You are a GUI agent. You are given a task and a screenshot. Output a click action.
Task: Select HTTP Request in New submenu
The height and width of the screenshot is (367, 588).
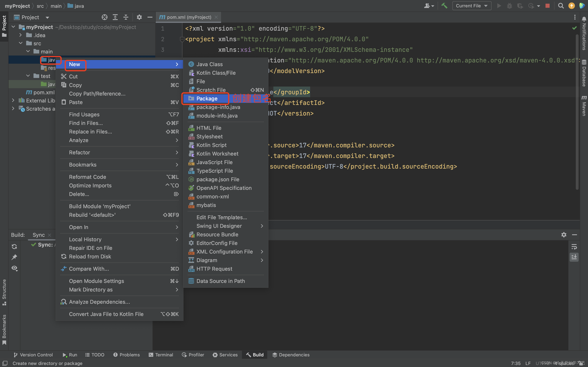(225, 269)
